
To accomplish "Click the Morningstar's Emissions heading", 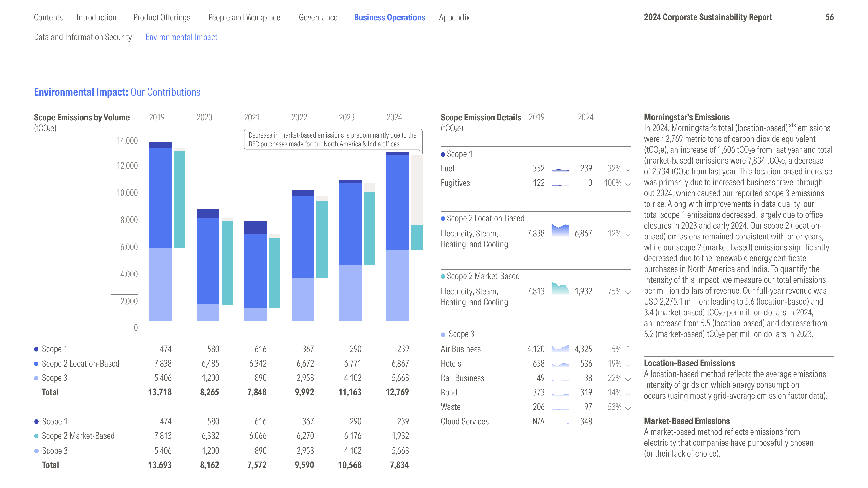I will pos(687,117).
